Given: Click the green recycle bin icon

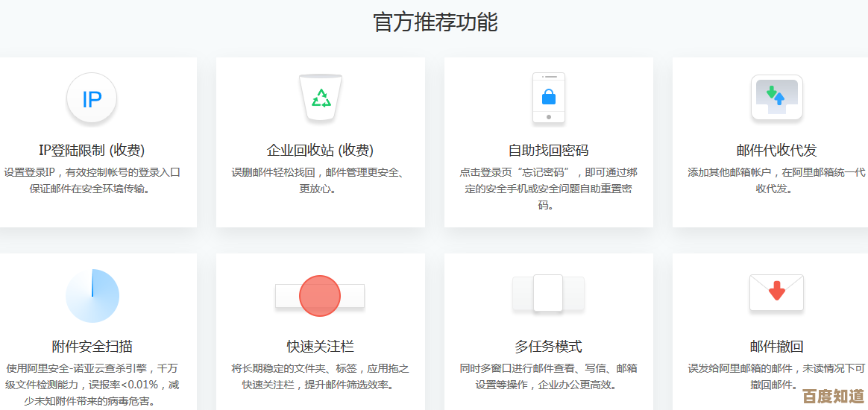Looking at the screenshot, I should click(321, 99).
